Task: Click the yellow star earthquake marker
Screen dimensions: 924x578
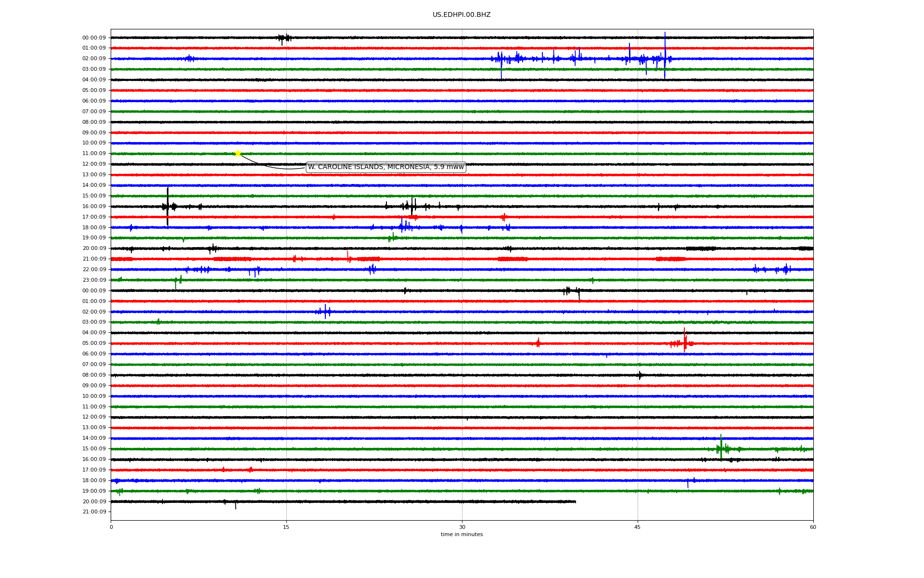Action: (x=238, y=153)
